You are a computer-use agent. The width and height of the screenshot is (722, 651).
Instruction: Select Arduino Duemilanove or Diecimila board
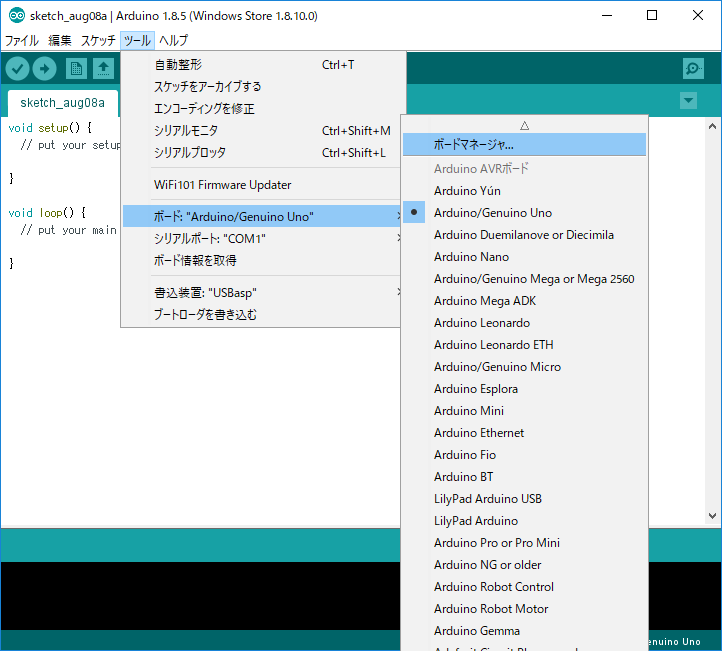click(x=524, y=235)
